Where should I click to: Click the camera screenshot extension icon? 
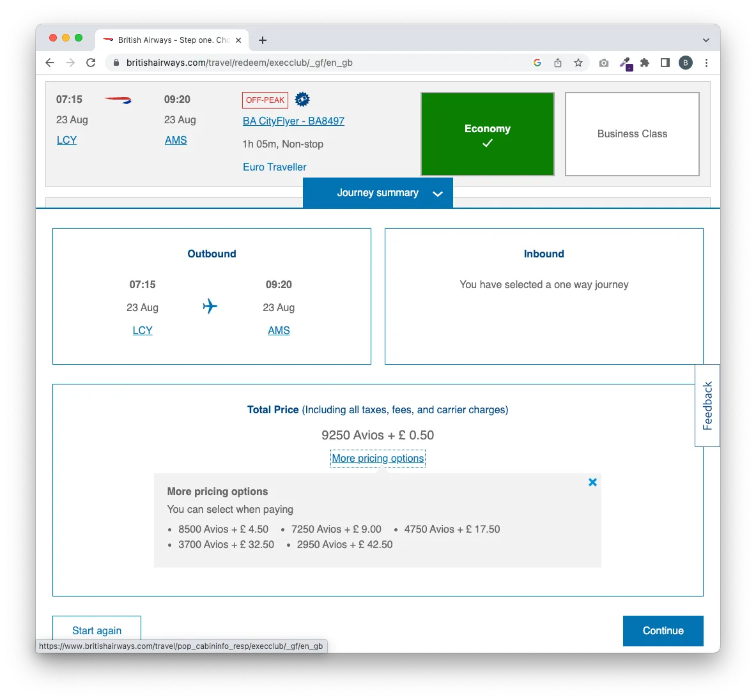click(x=604, y=63)
